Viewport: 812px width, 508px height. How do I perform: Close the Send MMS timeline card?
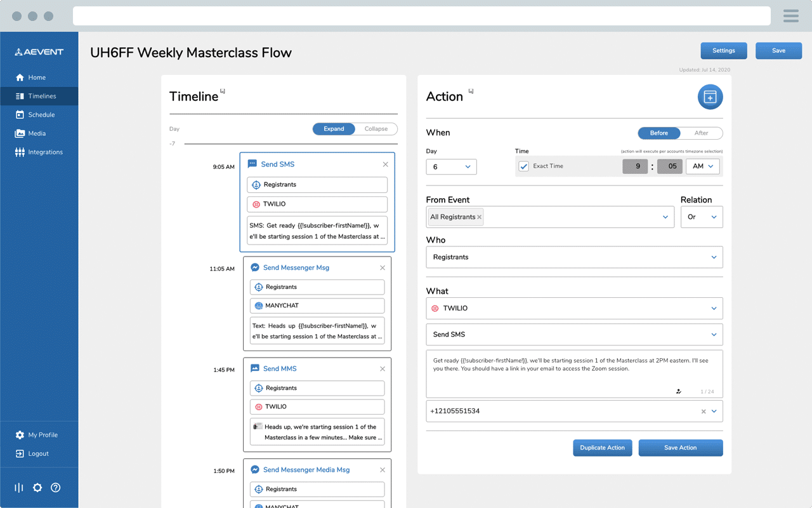(383, 369)
